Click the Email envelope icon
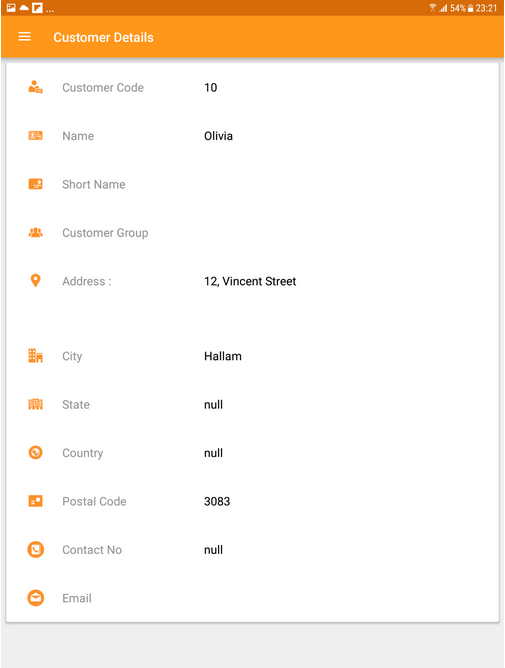Screen dimensions: 505x668 point(35,598)
